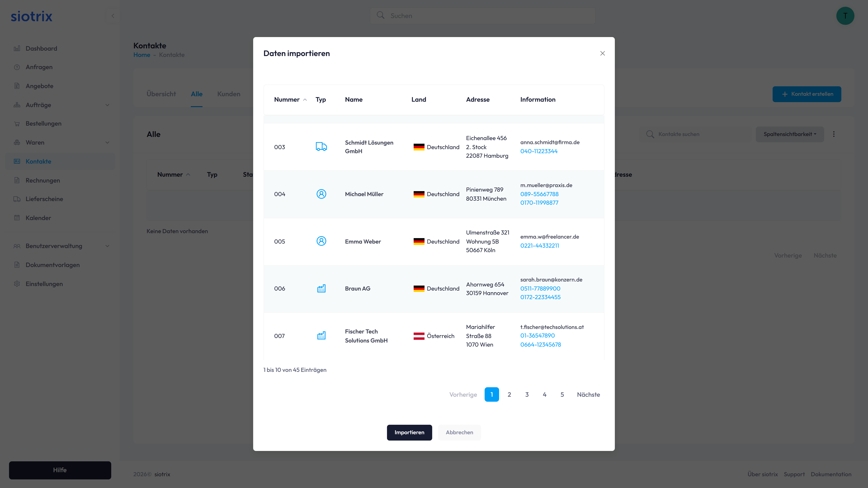Image resolution: width=868 pixels, height=488 pixels.
Task: Click the truck type icon for Schmidt Lösungen
Action: pyautogui.click(x=321, y=146)
